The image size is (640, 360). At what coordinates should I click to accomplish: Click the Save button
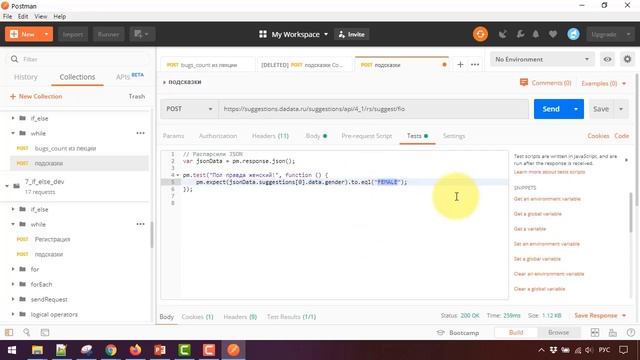[601, 109]
